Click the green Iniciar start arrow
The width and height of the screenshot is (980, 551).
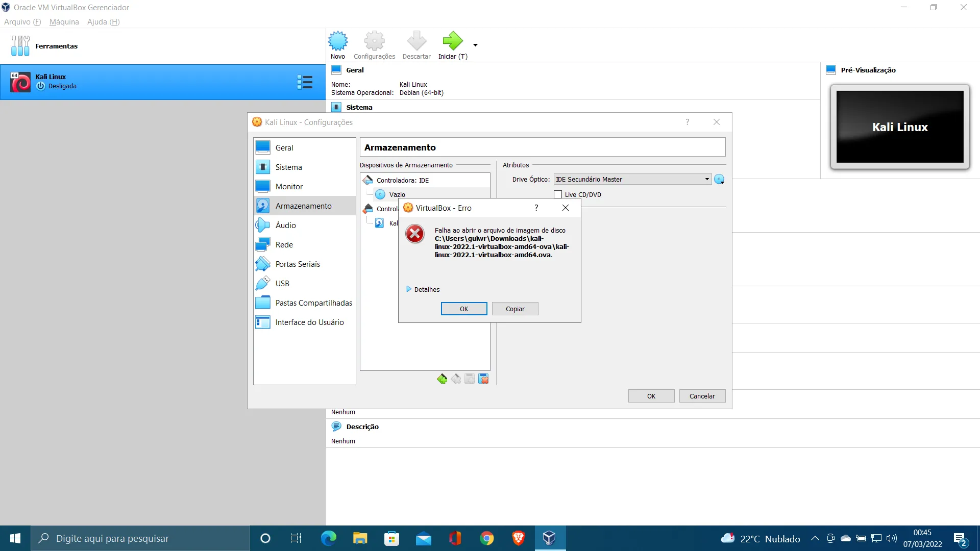pos(452,41)
